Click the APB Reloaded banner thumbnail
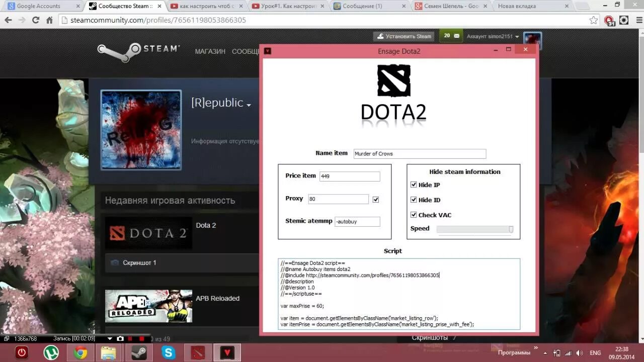The height and width of the screenshot is (362, 644). point(148,306)
